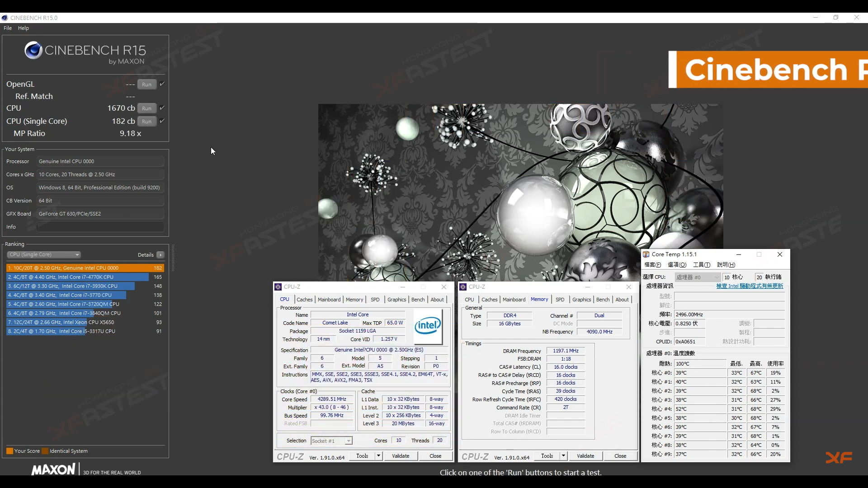
Task: Run the CPU benchmark
Action: [147, 108]
